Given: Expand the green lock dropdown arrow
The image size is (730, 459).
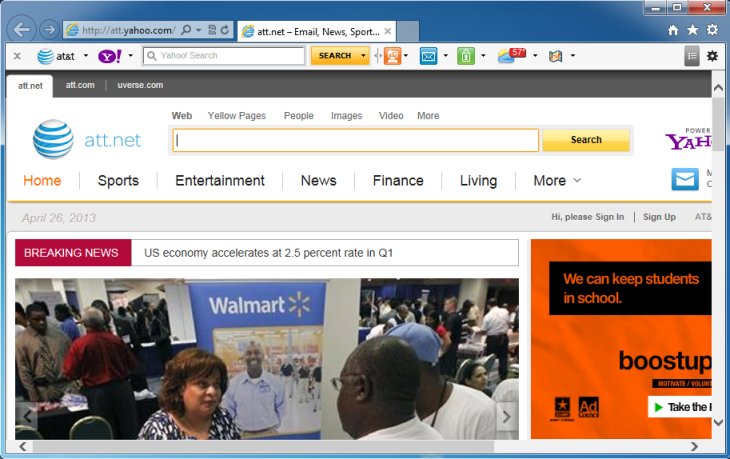Looking at the screenshot, I should coord(483,55).
